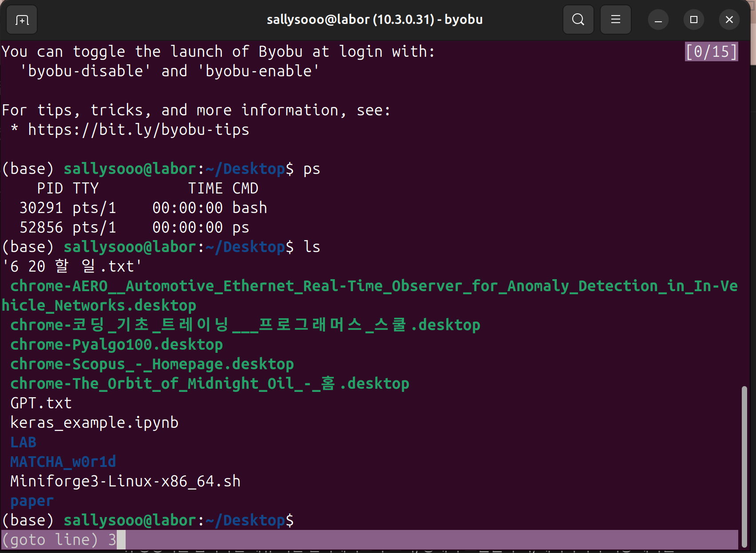756x553 pixels.
Task: Click the MATCHA_w0r1d directory name
Action: click(x=63, y=462)
